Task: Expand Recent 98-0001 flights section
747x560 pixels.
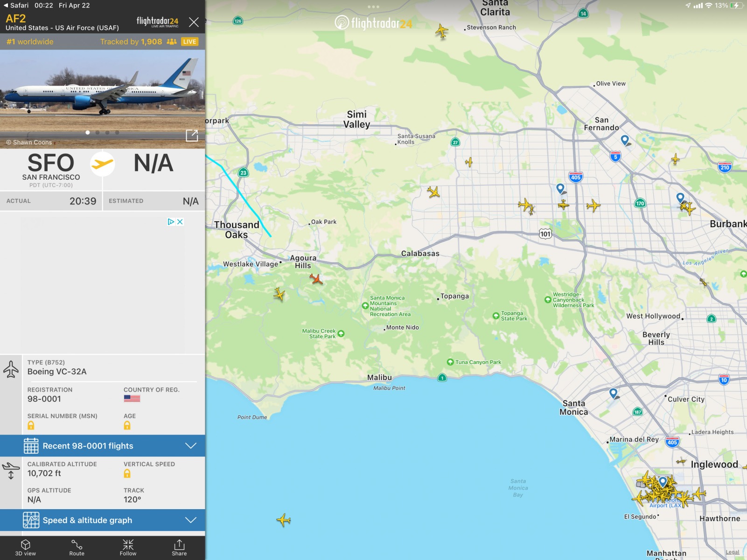Action: (103, 446)
